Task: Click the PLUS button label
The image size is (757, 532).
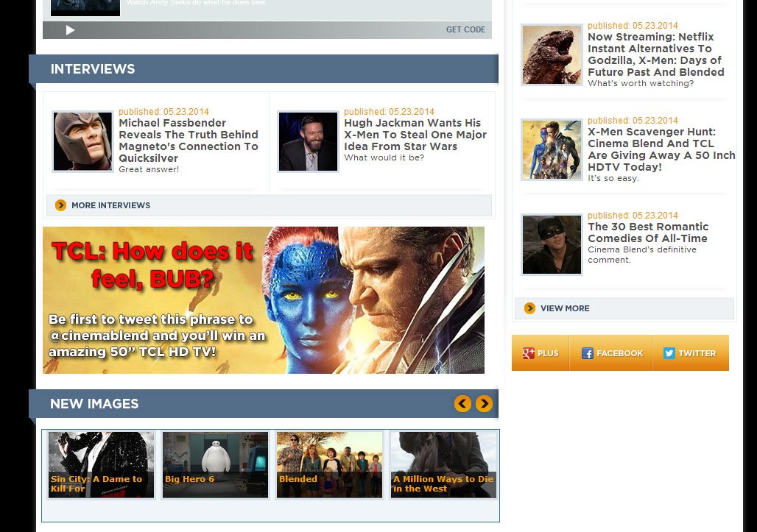Action: [548, 353]
